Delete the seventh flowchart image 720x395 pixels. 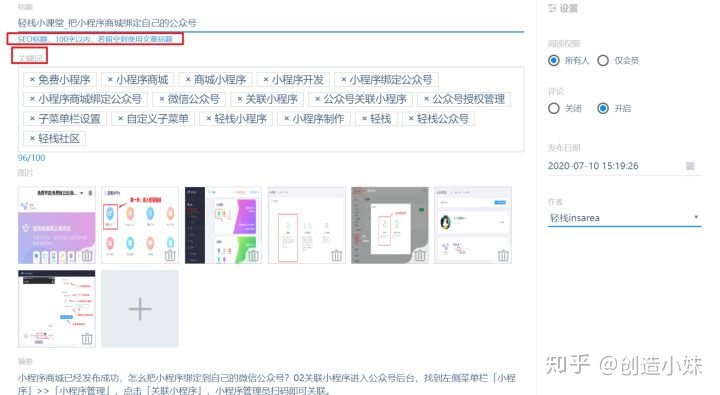coord(87,339)
